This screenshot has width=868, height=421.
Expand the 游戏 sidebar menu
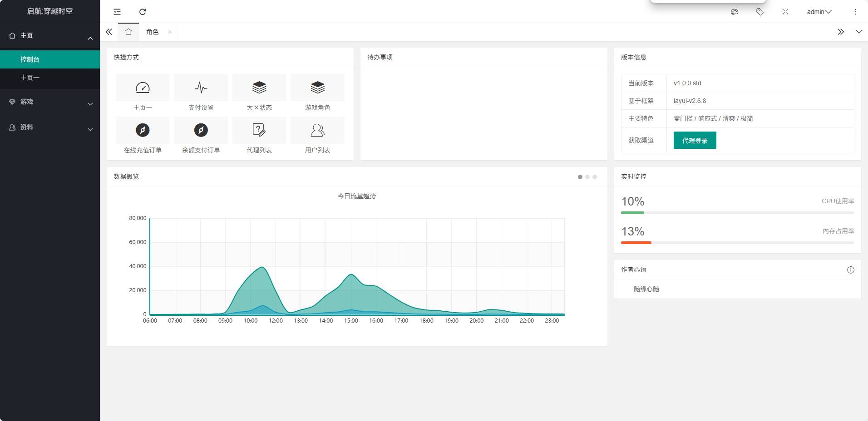coord(50,102)
